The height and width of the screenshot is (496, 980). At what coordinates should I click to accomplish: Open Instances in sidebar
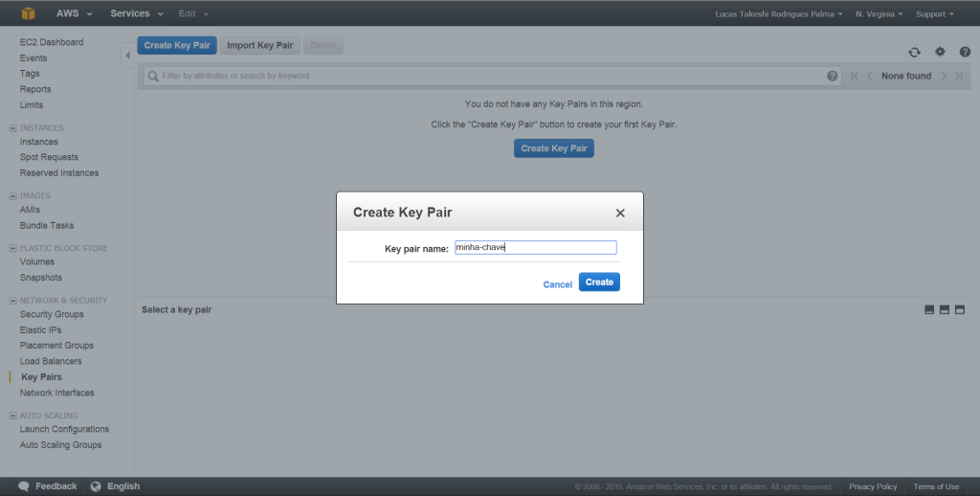tap(38, 142)
